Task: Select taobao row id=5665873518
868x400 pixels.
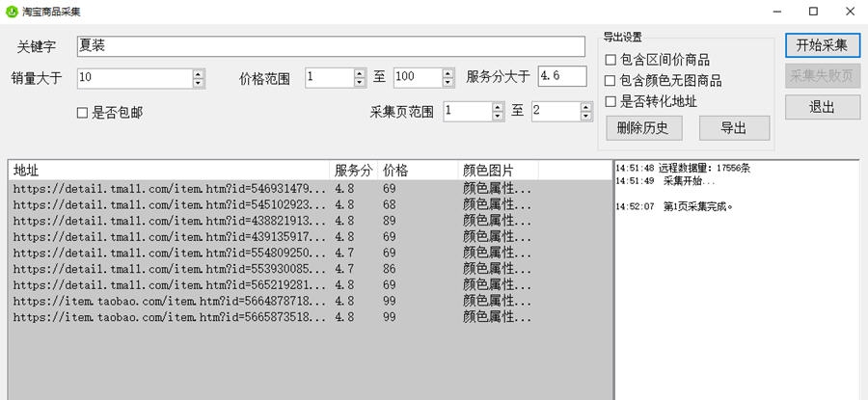Action: pos(310,317)
